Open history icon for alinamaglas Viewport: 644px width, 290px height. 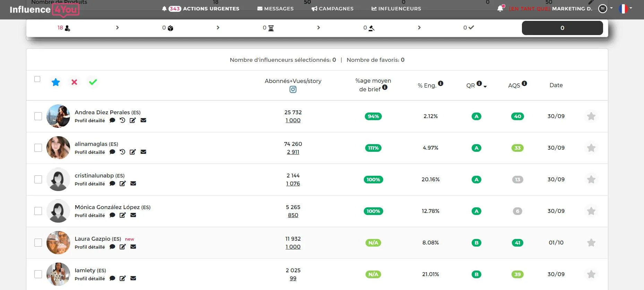[122, 152]
